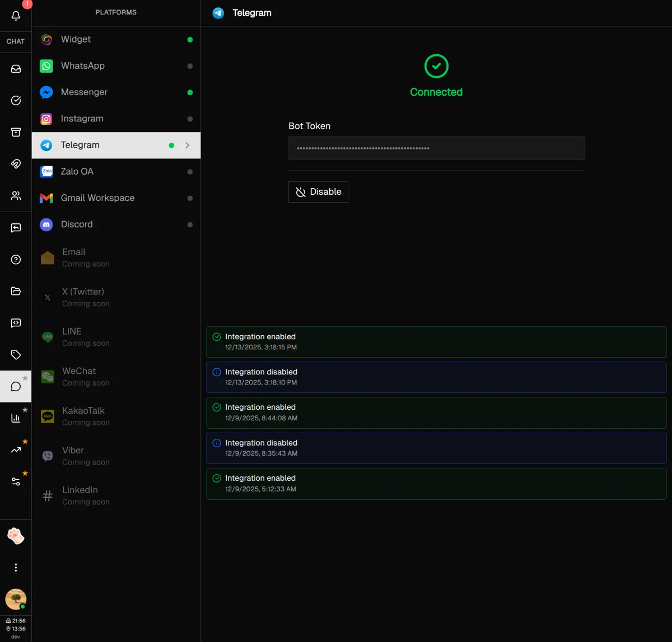Image resolution: width=672 pixels, height=642 pixels.
Task: Open the notifications bell
Action: (16, 16)
